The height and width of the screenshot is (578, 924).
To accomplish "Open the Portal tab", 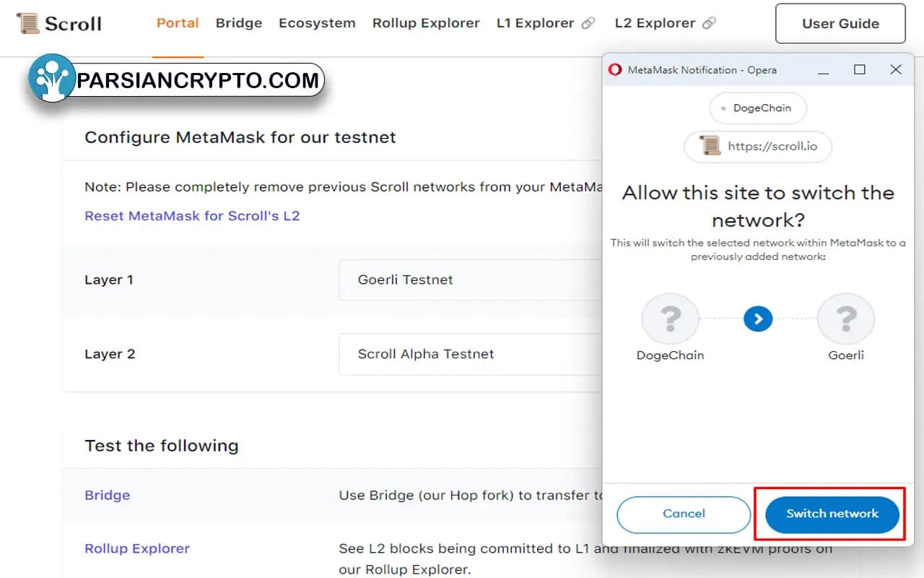I will click(x=178, y=23).
